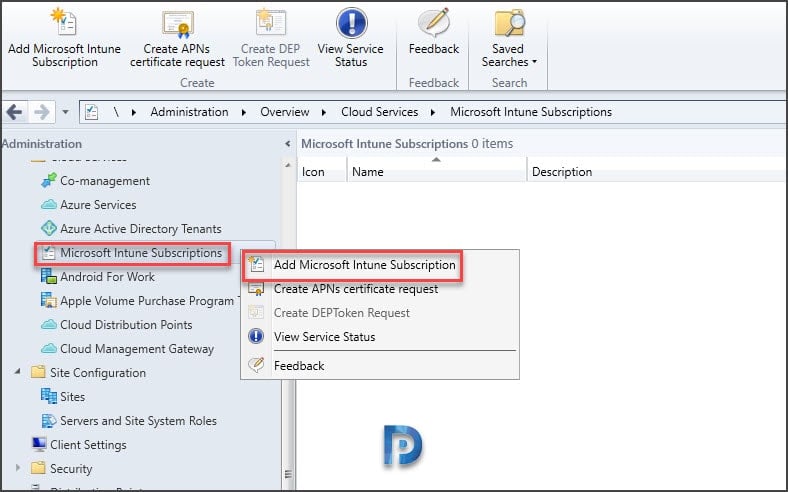Click the Create DEP Token Request ribbon icon

(x=271, y=22)
